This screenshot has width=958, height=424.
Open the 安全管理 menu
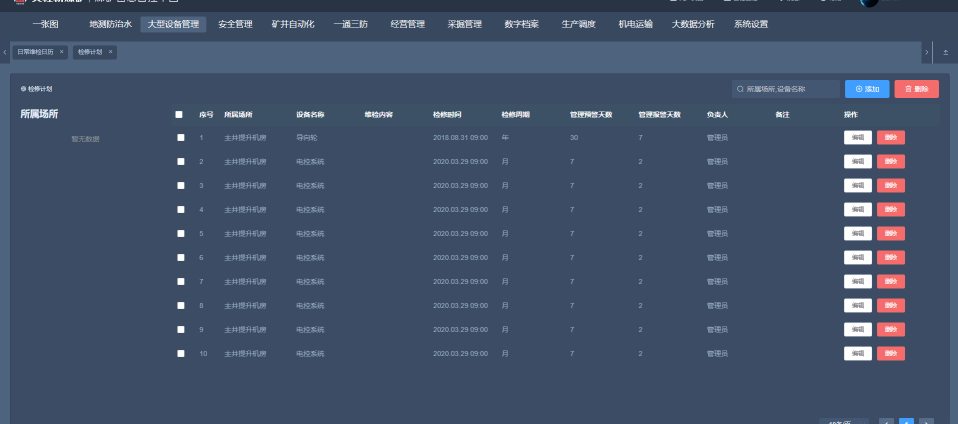tap(235, 24)
